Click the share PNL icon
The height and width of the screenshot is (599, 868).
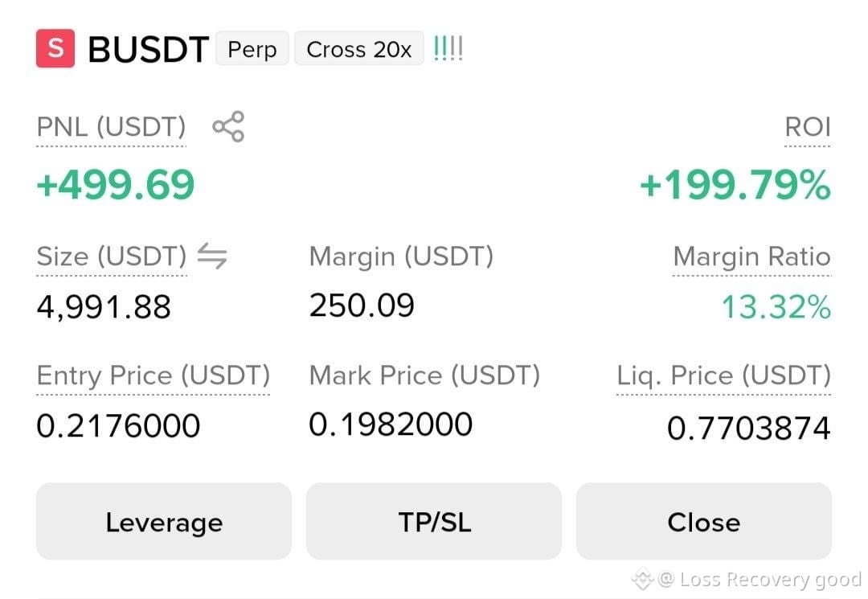(x=228, y=127)
